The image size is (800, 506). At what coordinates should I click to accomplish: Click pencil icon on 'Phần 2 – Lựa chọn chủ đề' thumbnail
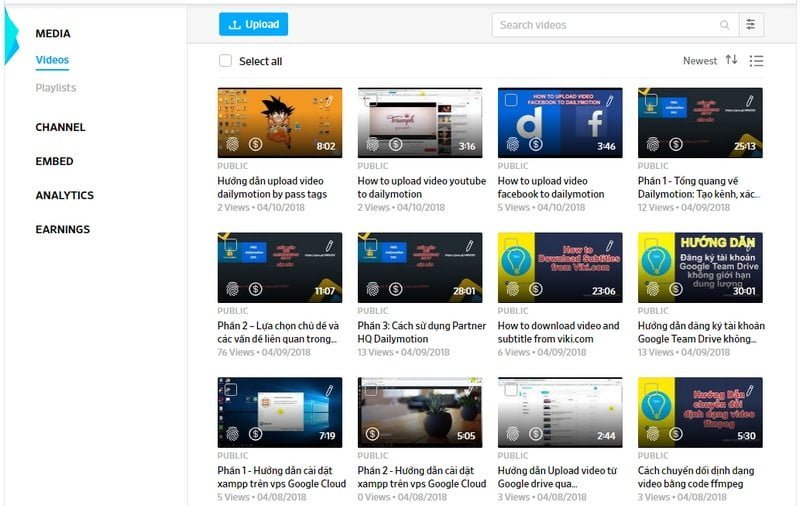[330, 245]
